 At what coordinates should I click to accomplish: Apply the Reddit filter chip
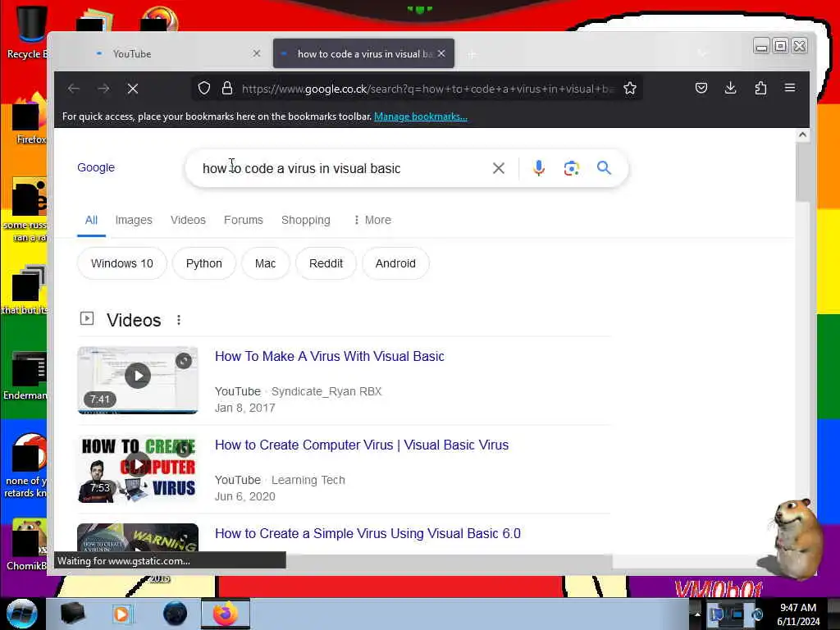coord(326,263)
